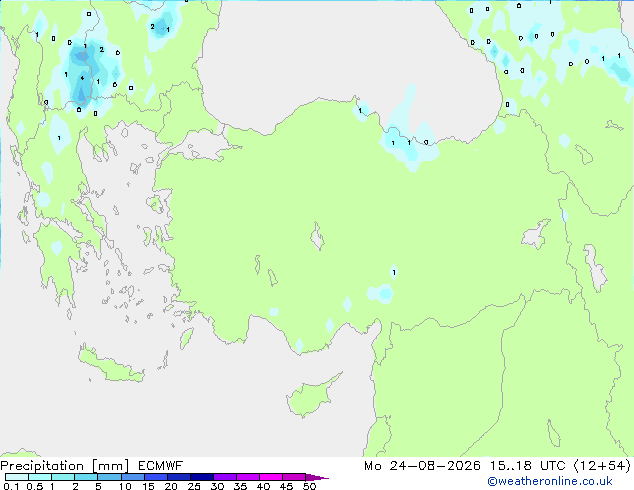Pick the lightest 0.1–0.5 mm legend swatch
The image size is (634, 490).
17,477
